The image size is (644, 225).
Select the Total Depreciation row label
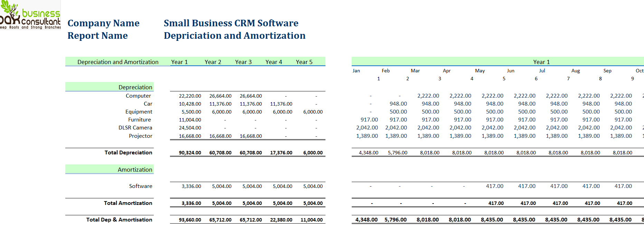tap(128, 153)
